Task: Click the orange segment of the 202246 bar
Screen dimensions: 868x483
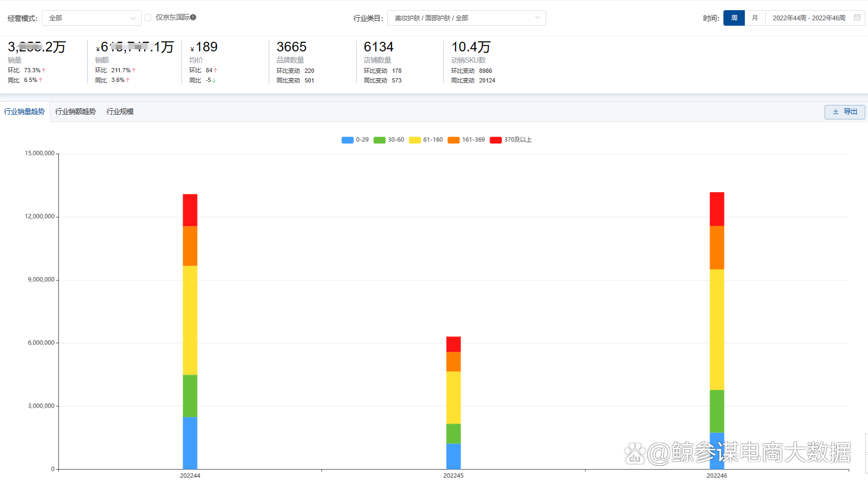Action: coord(717,248)
